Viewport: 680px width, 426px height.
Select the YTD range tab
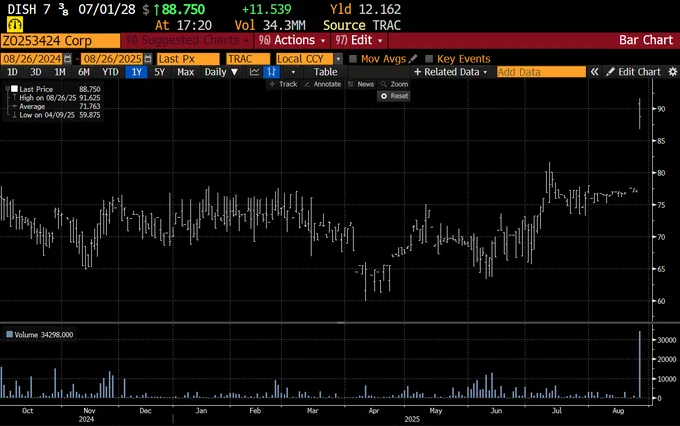[110, 72]
